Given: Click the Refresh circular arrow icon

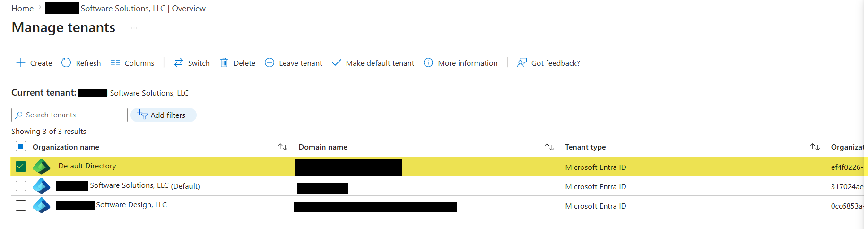Looking at the screenshot, I should 66,62.
